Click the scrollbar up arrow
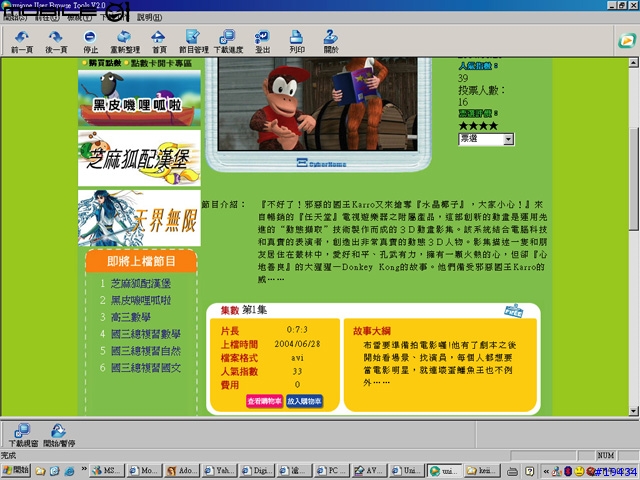This screenshot has height=480, width=640. (633, 62)
